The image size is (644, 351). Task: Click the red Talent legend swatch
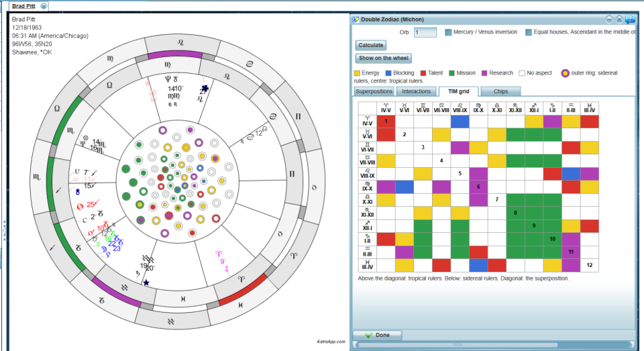click(423, 73)
